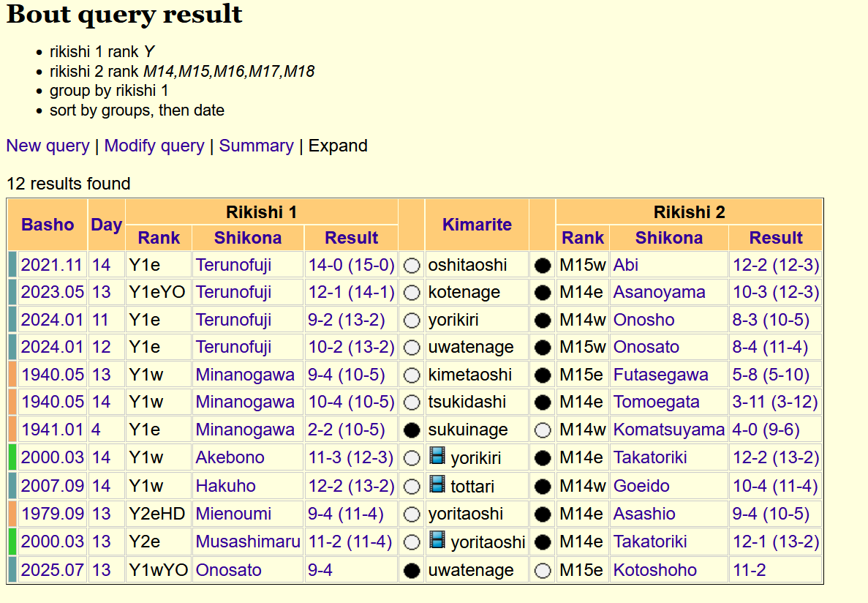Image resolution: width=868 pixels, height=603 pixels.
Task: Open the Hakuho rikishi link
Action: pos(225,486)
